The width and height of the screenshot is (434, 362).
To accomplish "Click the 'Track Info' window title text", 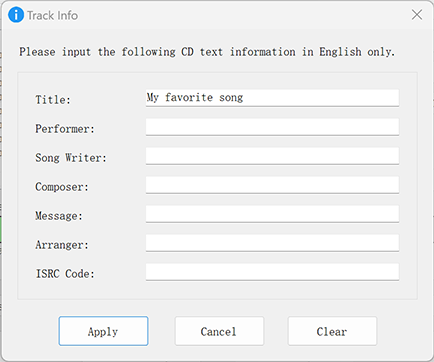I will click(x=52, y=15).
